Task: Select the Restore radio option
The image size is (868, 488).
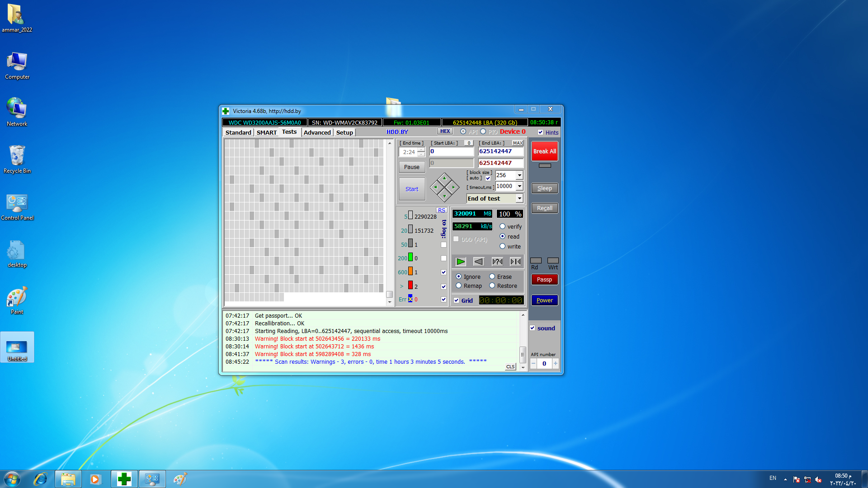Action: [492, 286]
